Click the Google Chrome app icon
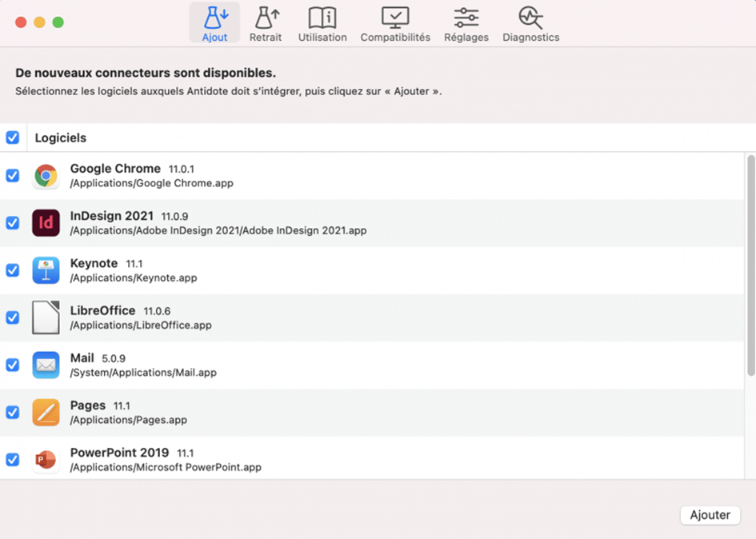The height and width of the screenshot is (539, 756). [46, 175]
